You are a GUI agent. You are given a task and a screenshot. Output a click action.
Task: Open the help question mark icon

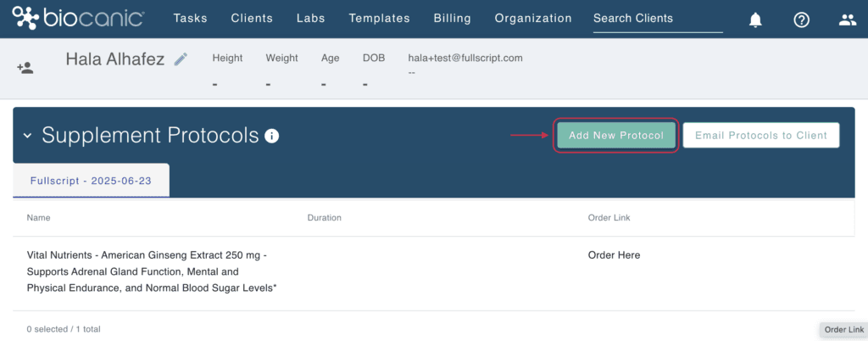pyautogui.click(x=801, y=20)
